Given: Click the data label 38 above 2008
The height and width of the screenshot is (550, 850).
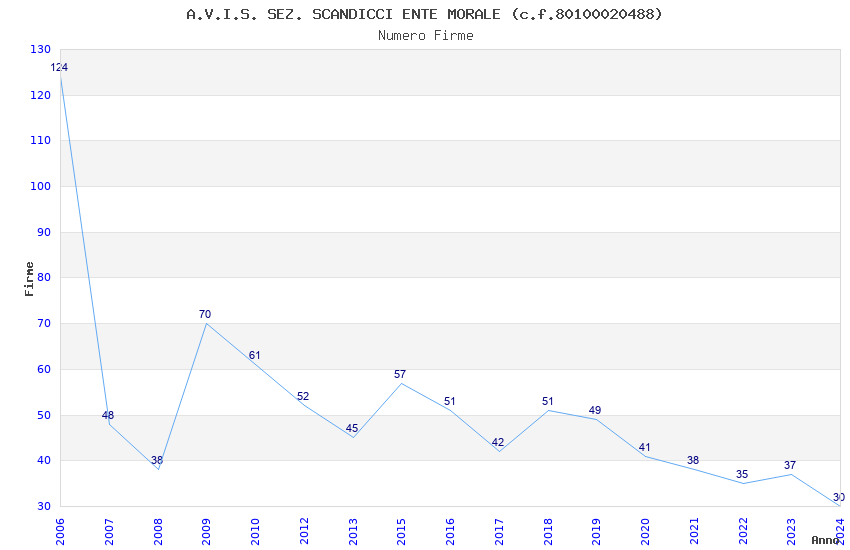Looking at the screenshot, I should 157,461.
